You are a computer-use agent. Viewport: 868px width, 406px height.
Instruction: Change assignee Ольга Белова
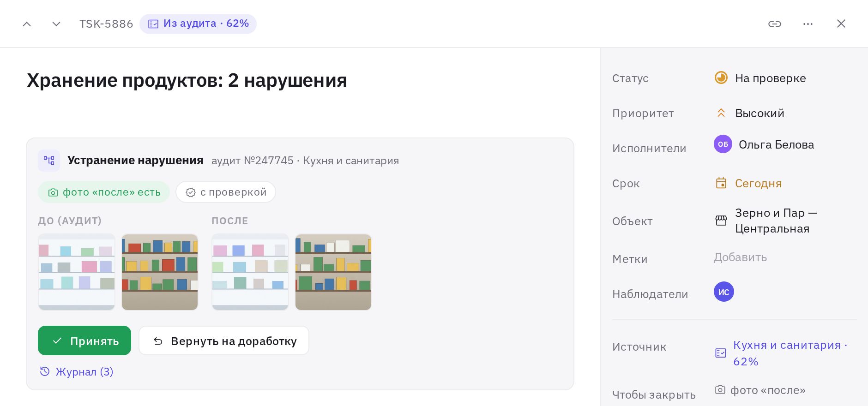[776, 144]
